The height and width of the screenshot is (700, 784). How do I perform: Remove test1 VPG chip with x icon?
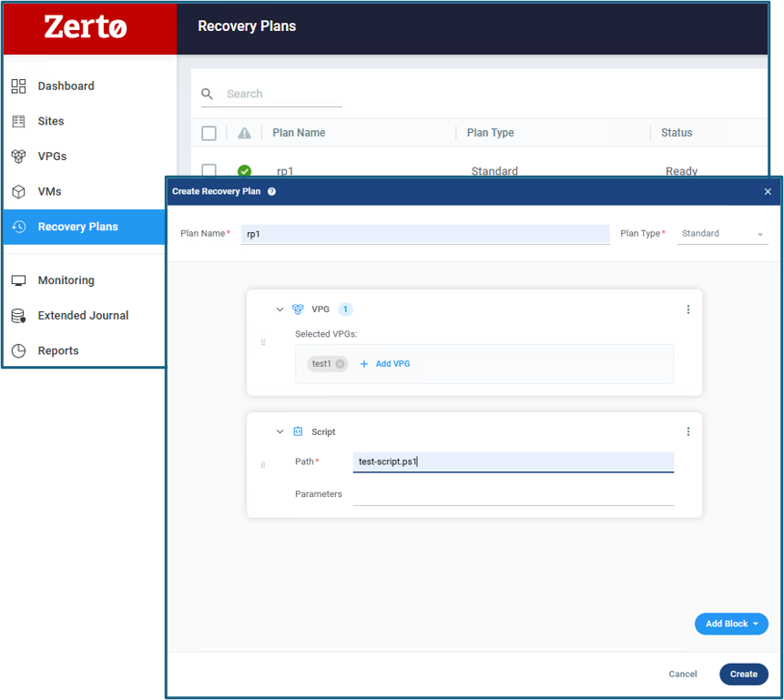(x=340, y=364)
